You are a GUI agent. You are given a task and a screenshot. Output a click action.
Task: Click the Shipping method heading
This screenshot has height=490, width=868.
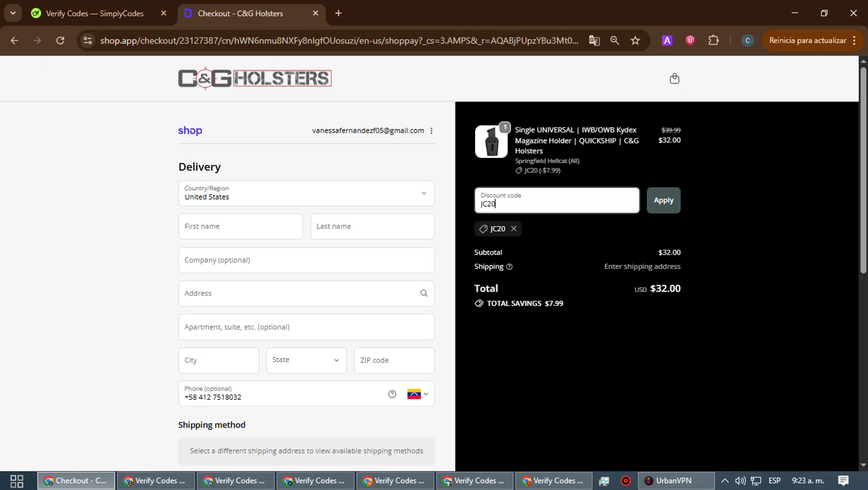point(212,425)
